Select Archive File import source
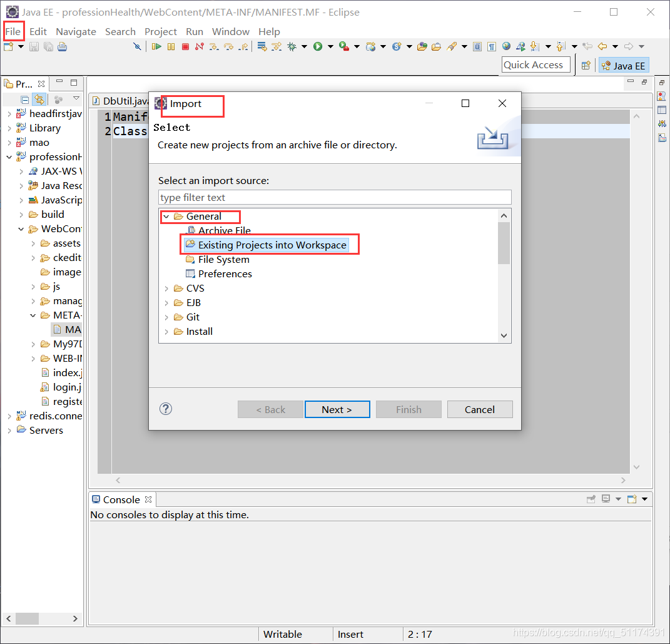Viewport: 670px width, 644px height. pyautogui.click(x=220, y=230)
